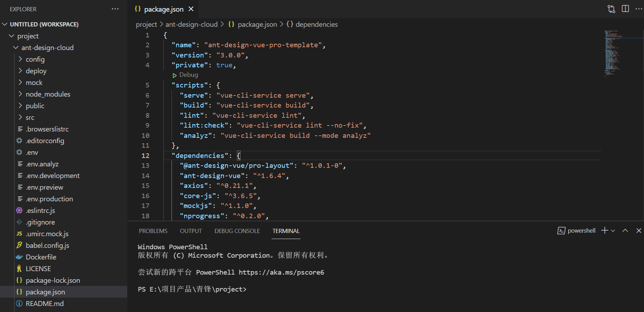
Task: Select the TERMINAL tab
Action: pyautogui.click(x=286, y=231)
